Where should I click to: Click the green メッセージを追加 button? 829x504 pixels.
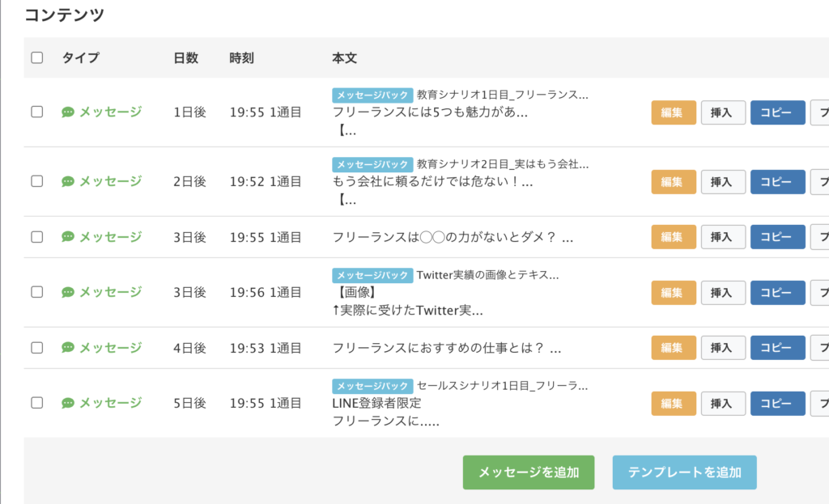pos(528,472)
